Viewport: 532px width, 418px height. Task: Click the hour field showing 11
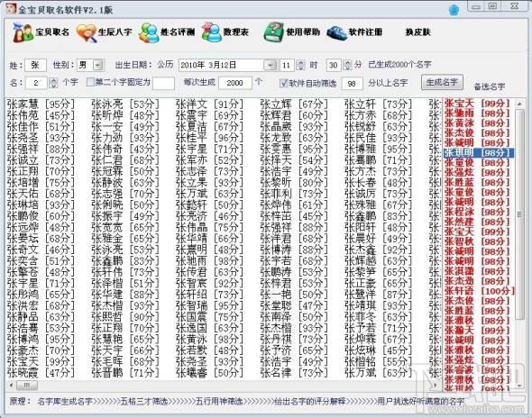[x=287, y=65]
